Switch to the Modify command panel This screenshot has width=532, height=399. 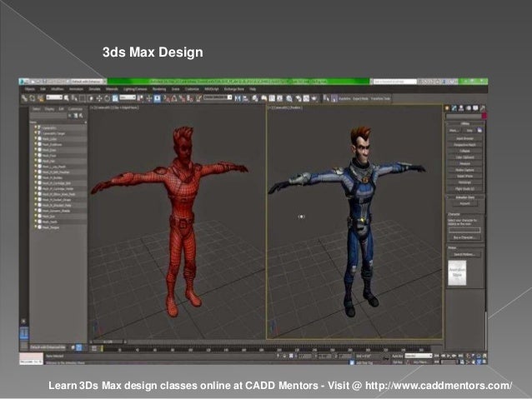point(454,108)
